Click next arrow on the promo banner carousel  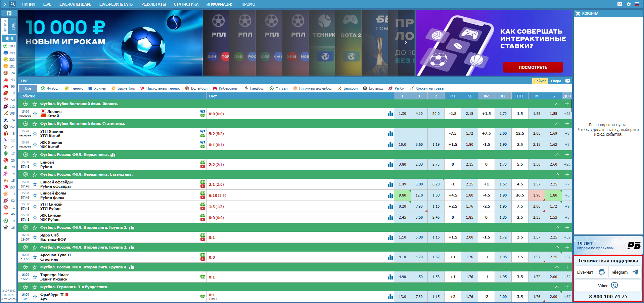pos(406,43)
